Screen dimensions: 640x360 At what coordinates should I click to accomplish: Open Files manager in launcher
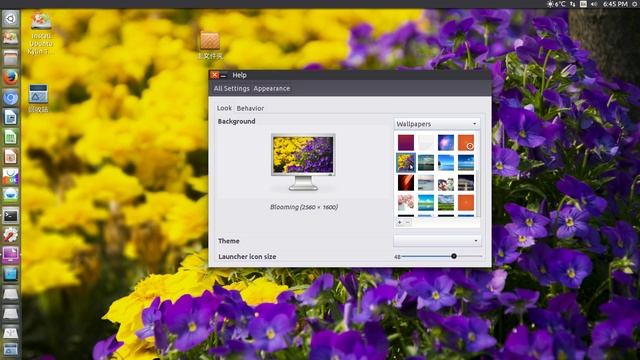[x=10, y=58]
